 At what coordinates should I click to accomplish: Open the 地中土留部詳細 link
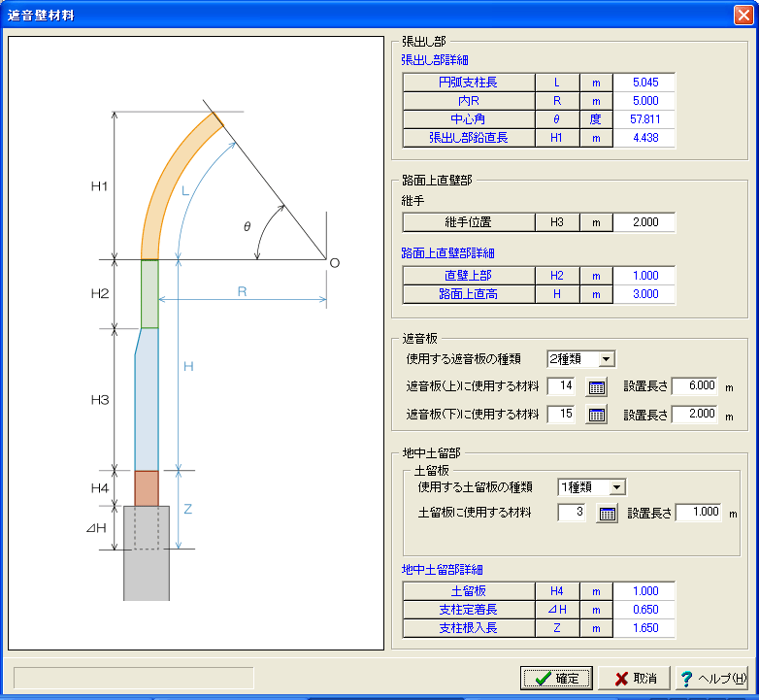[442, 570]
